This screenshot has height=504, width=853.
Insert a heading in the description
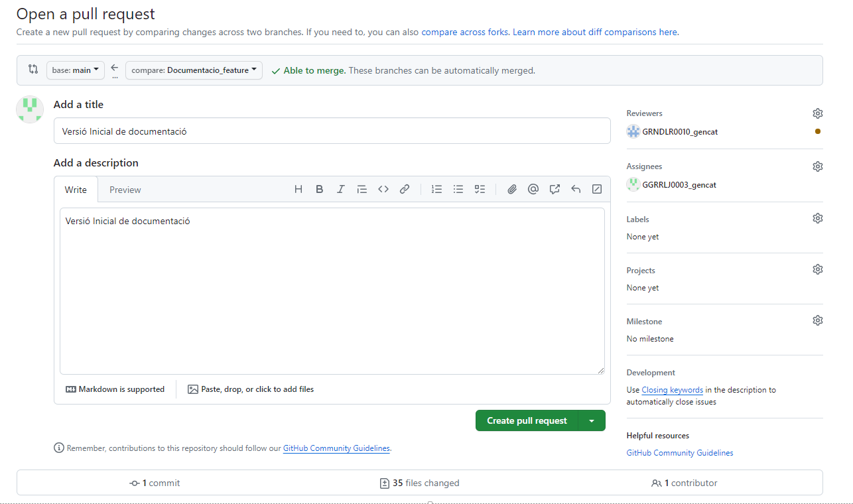tap(298, 189)
